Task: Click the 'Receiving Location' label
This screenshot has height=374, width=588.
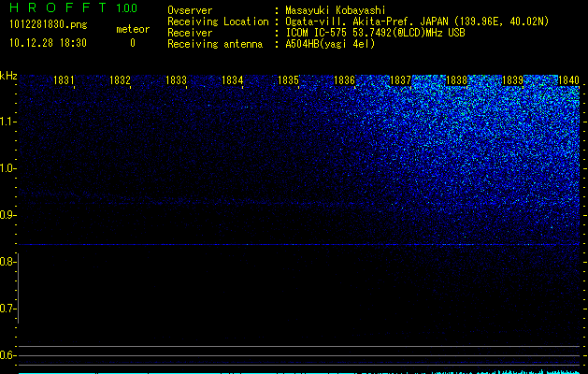Action: coord(218,22)
